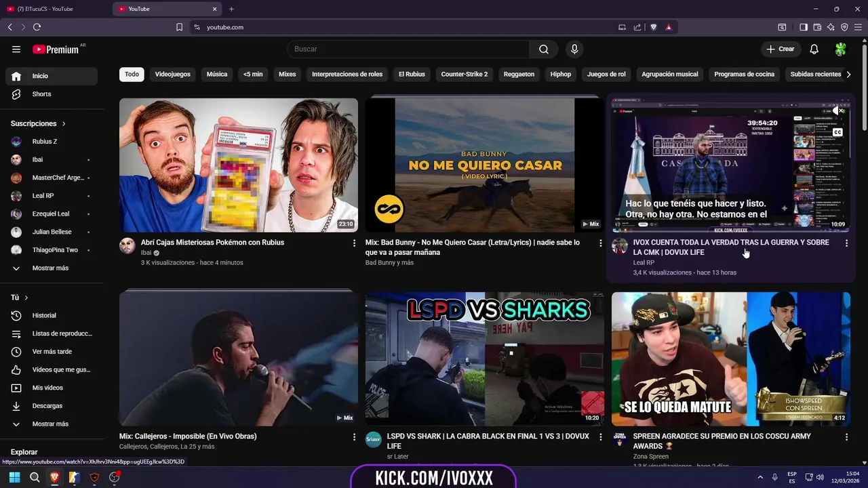
Task: Click the search magnifier button
Action: (x=544, y=49)
